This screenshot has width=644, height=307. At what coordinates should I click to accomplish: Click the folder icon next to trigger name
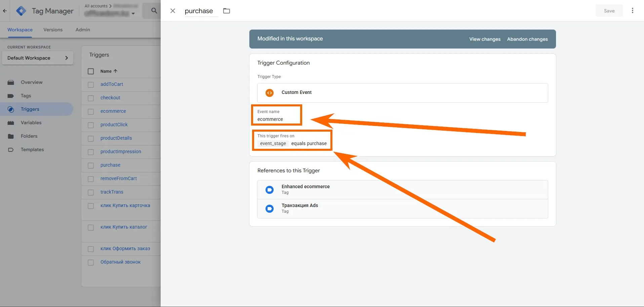[x=227, y=11]
